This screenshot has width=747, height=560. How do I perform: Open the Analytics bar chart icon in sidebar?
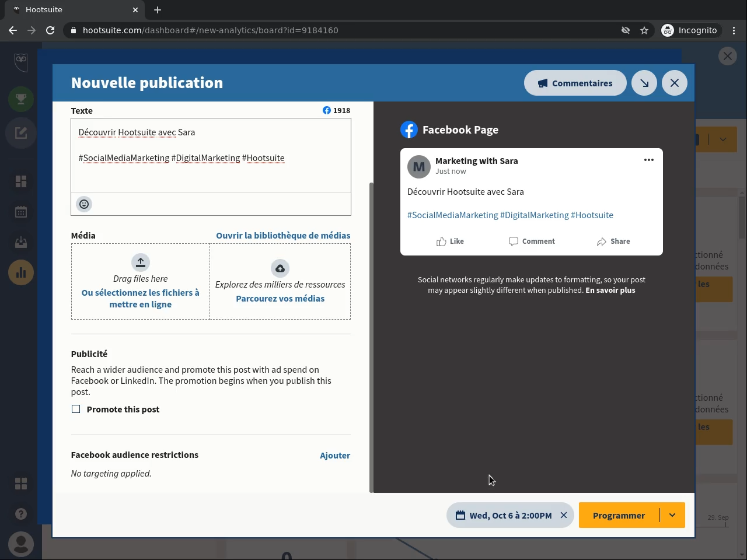[x=21, y=272]
